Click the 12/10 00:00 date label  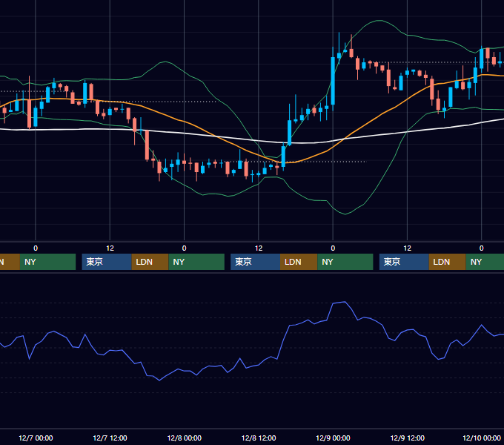point(482,438)
